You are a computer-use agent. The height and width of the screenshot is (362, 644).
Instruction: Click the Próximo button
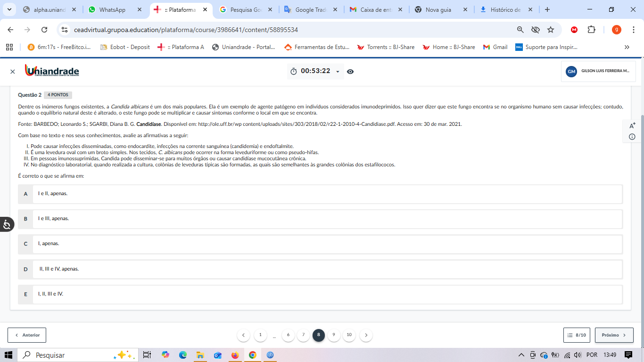tap(614, 335)
